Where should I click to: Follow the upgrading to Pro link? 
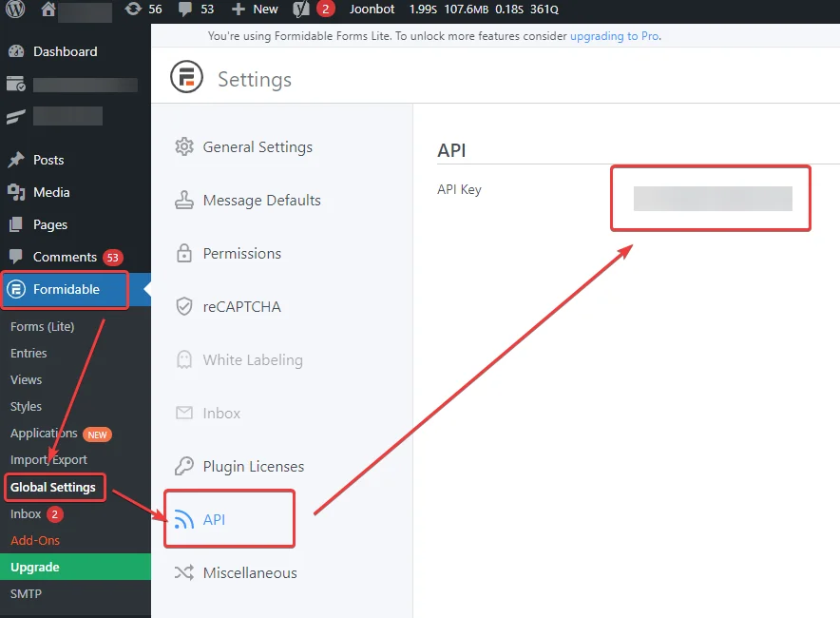(615, 36)
